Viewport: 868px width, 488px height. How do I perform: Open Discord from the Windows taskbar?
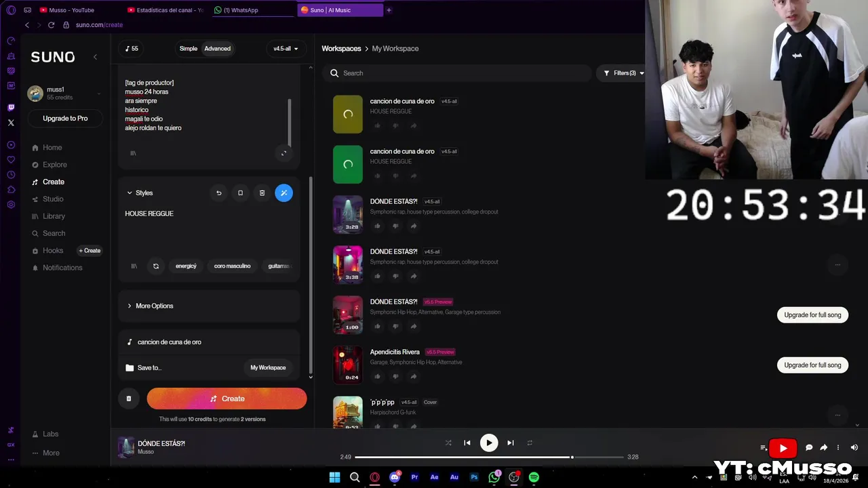pos(395,477)
